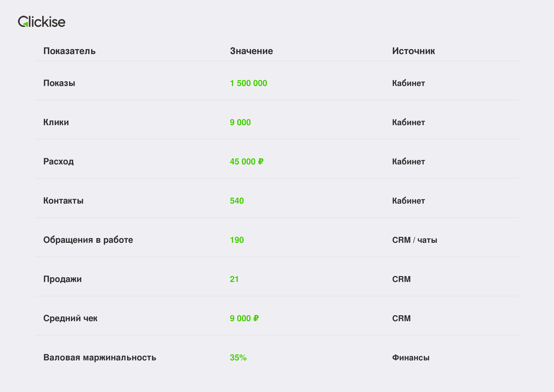Click the Продажи row label
Viewport: 554px width, 392px height.
point(62,279)
